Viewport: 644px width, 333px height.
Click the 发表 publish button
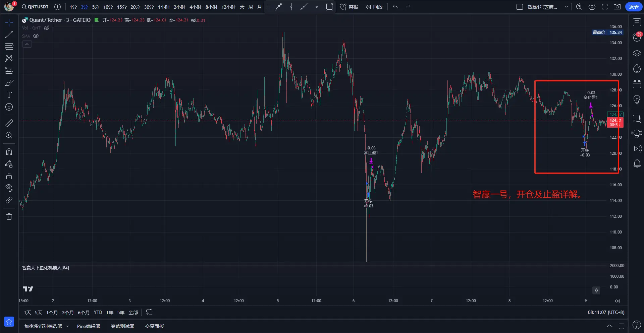634,7
